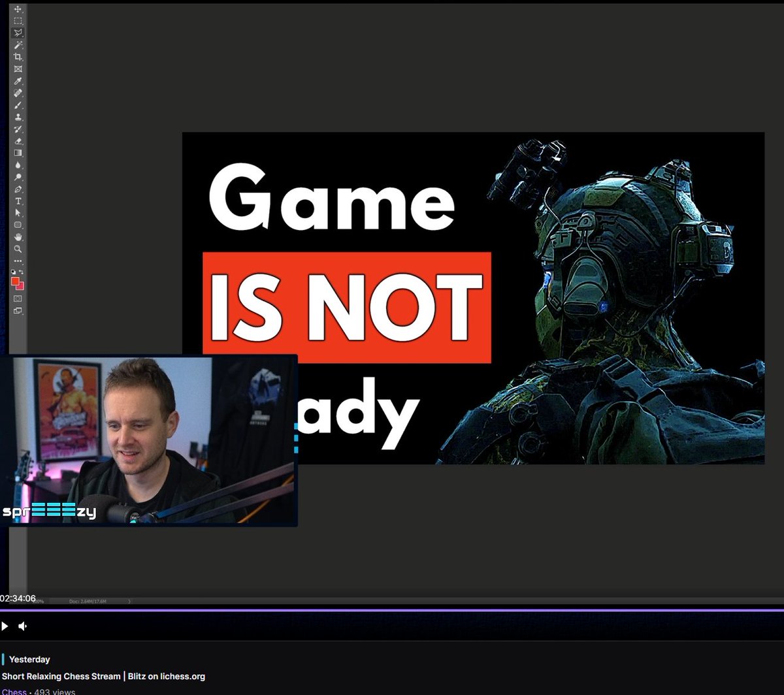Expand the document status bar arrow
This screenshot has width=784, height=695.
129,601
